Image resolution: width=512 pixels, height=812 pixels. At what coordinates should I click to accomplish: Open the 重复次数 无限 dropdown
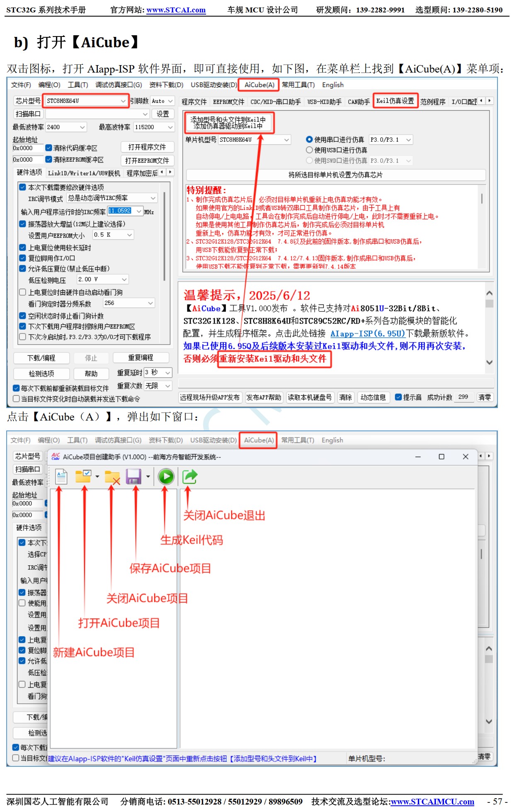[x=158, y=386]
